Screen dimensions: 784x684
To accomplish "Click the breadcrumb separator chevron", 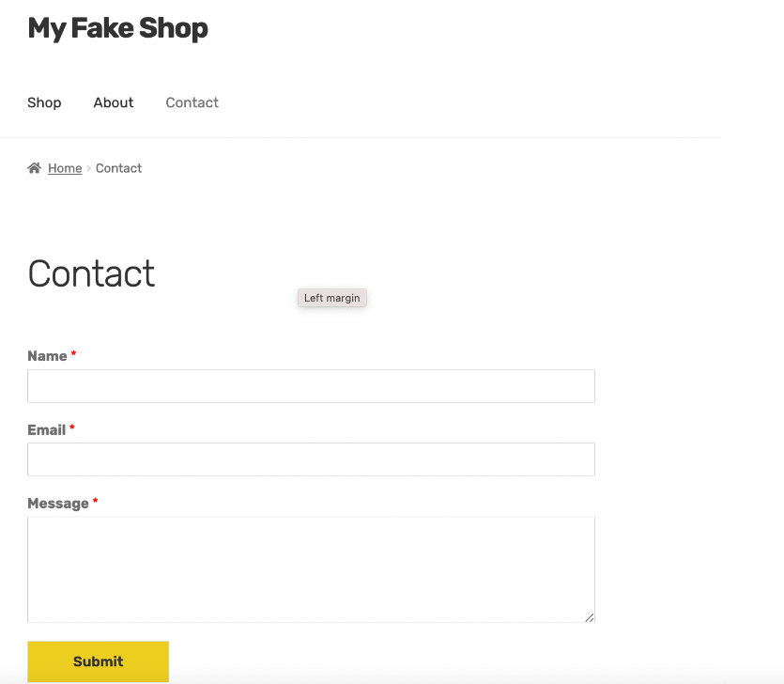I will pos(89,168).
